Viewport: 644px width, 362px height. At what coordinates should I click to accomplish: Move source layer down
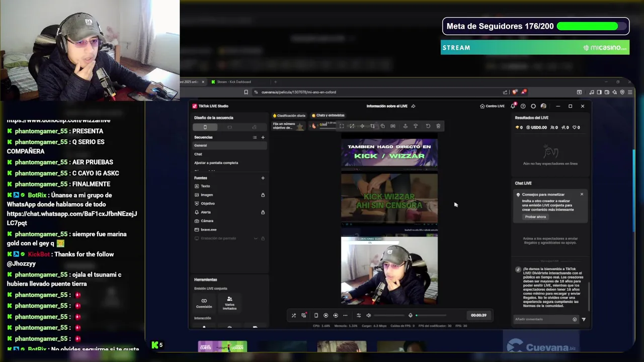click(x=416, y=126)
